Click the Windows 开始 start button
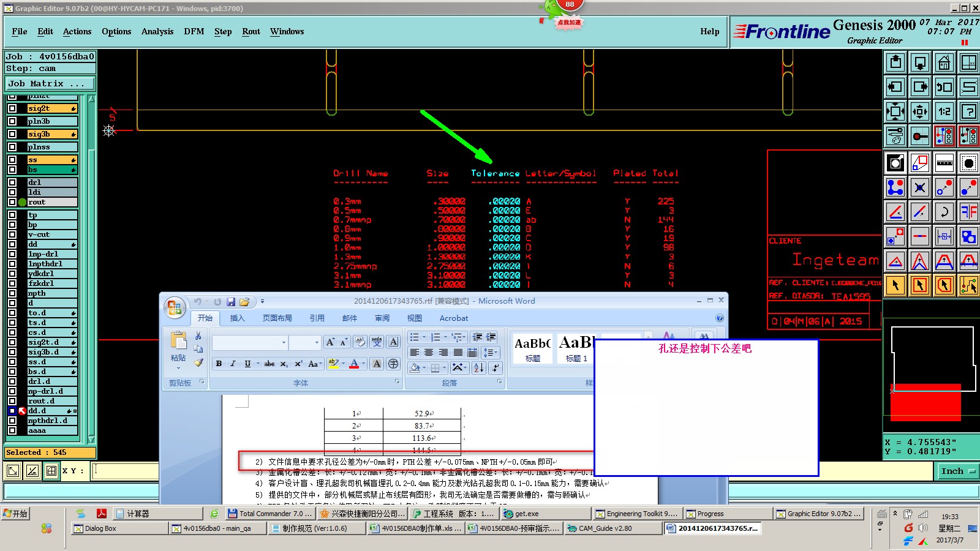The width and height of the screenshot is (980, 551). (16, 514)
